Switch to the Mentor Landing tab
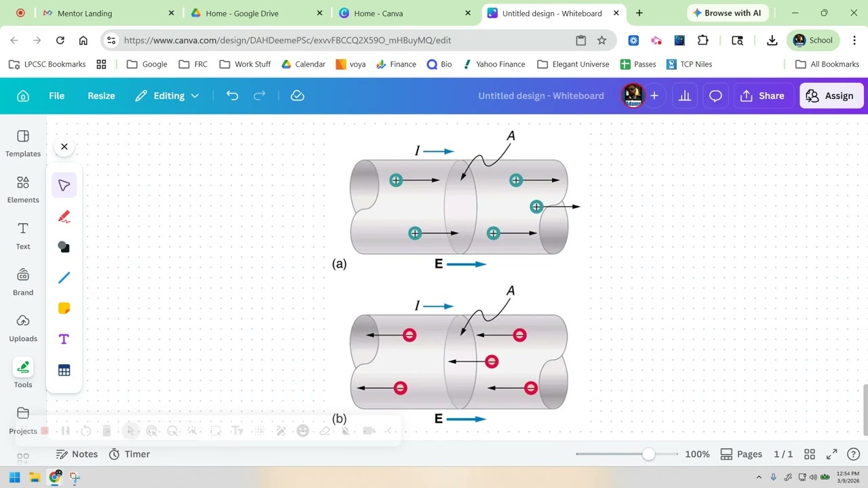This screenshot has height=488, width=868. [108, 13]
